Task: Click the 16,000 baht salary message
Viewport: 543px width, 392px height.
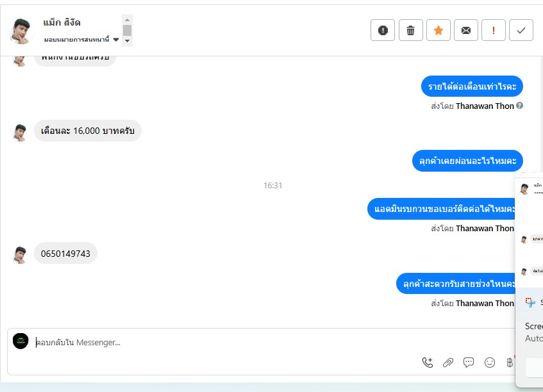Action: tap(88, 131)
